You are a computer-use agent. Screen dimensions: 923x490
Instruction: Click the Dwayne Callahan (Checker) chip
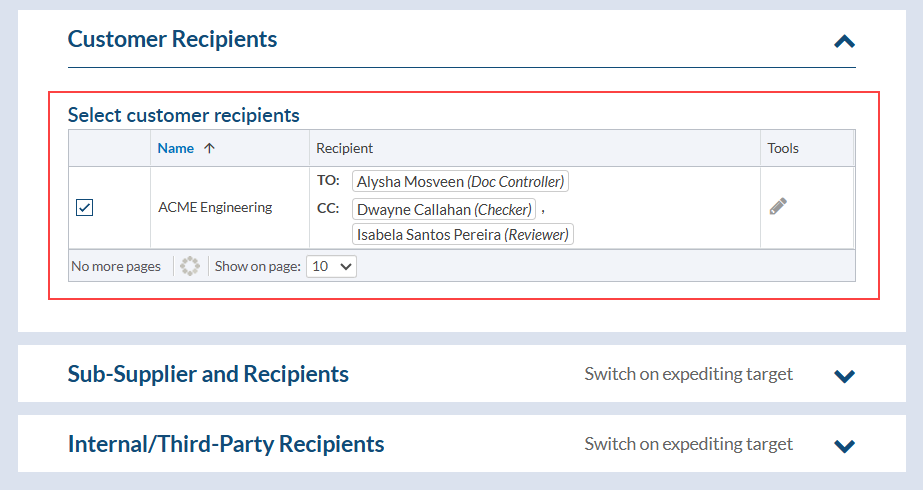click(444, 210)
